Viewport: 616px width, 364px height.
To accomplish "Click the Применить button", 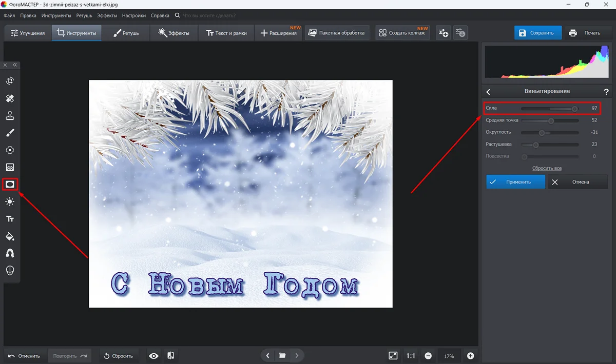I will click(516, 182).
